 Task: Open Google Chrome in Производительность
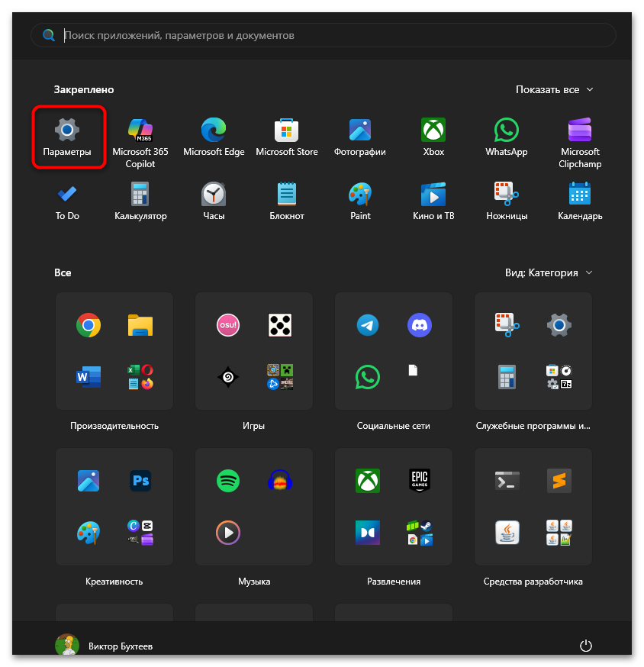pyautogui.click(x=89, y=325)
